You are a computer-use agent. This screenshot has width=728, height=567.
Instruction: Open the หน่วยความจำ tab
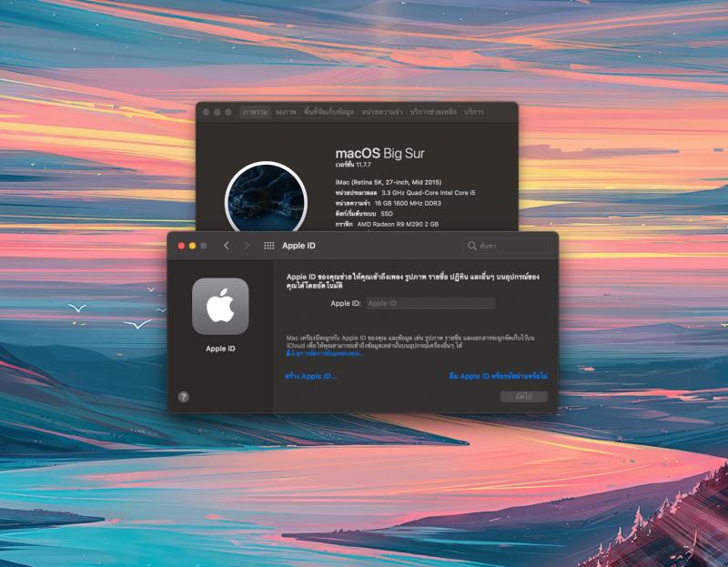pos(382,112)
